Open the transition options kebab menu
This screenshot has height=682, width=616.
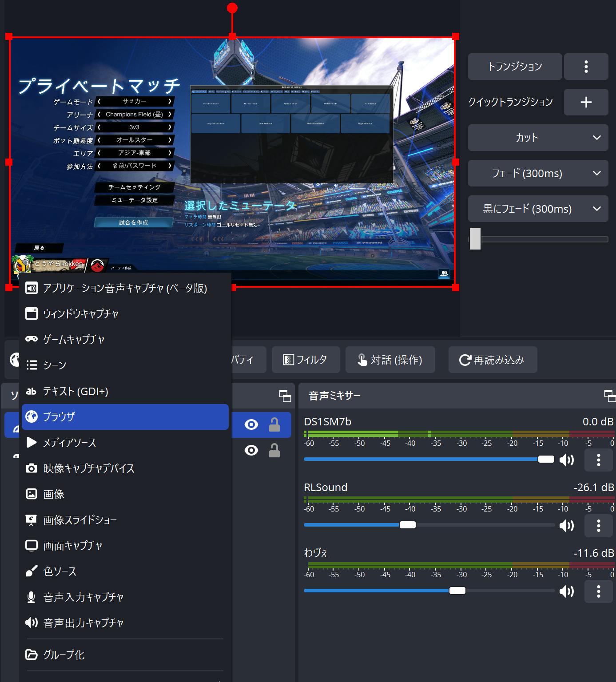[x=586, y=67]
